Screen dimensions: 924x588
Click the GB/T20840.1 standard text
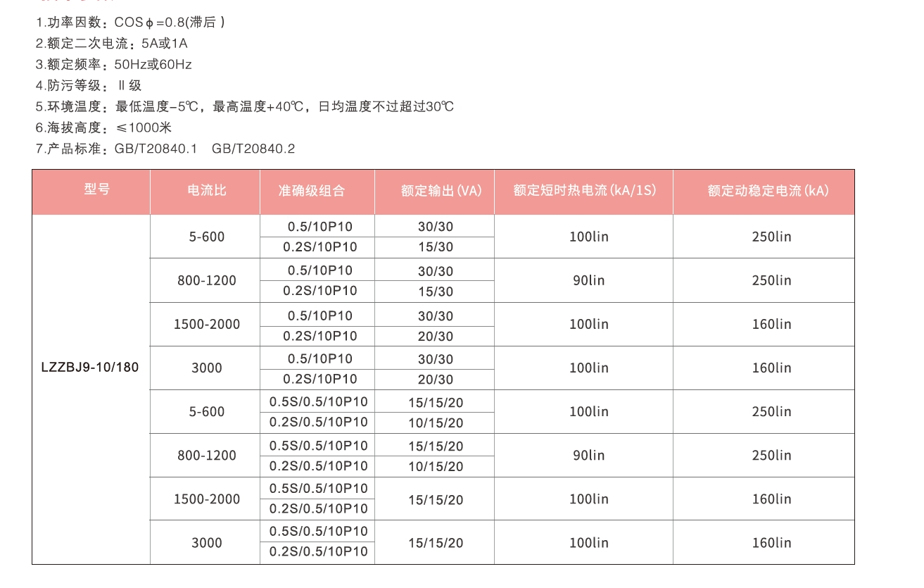click(151, 149)
